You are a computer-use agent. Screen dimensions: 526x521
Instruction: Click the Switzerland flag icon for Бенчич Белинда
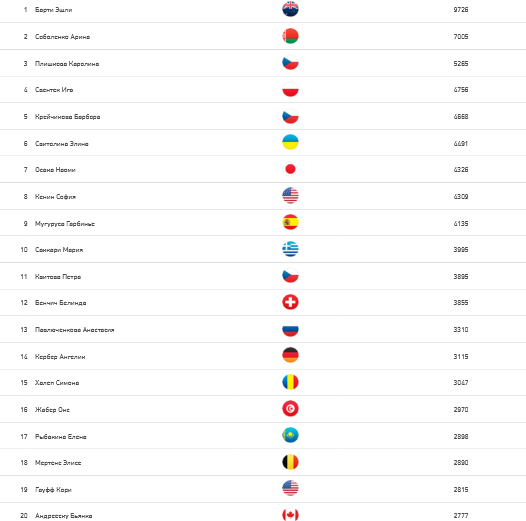coord(290,302)
